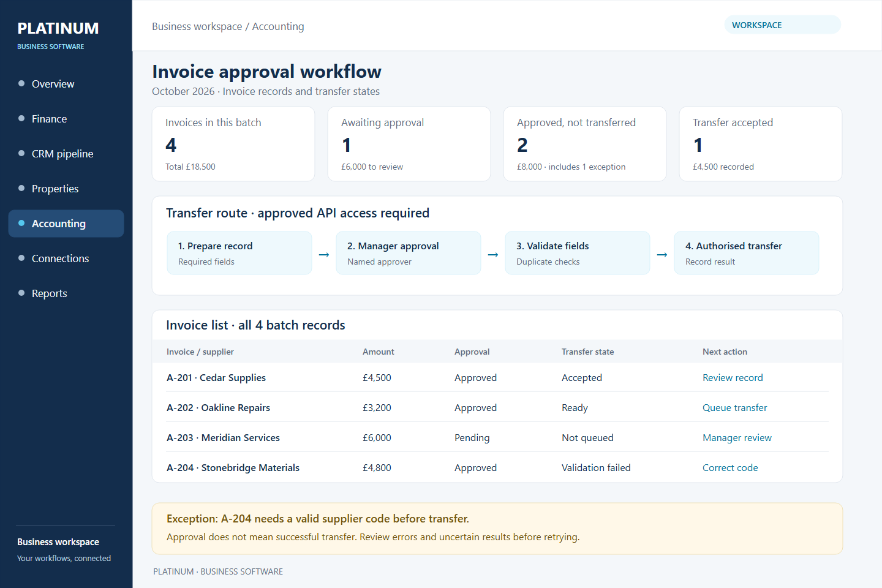The width and height of the screenshot is (882, 588).
Task: Open the Reports section
Action: coord(66,293)
